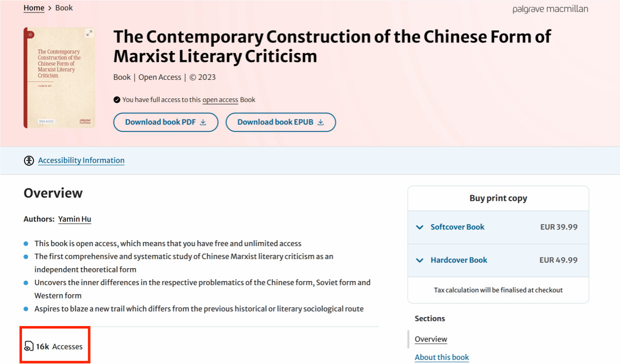Go to Home breadcrumb

pos(34,8)
